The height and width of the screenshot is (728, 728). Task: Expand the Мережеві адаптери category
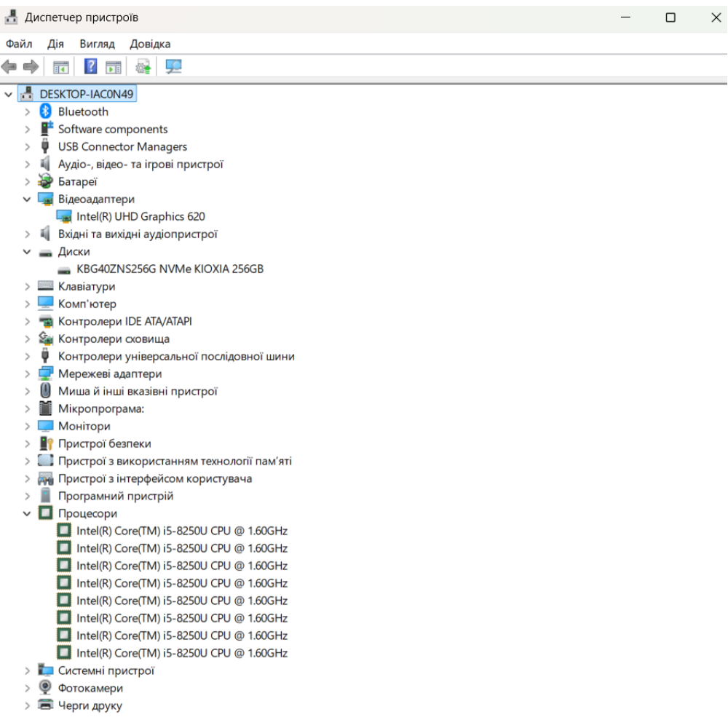pos(27,373)
